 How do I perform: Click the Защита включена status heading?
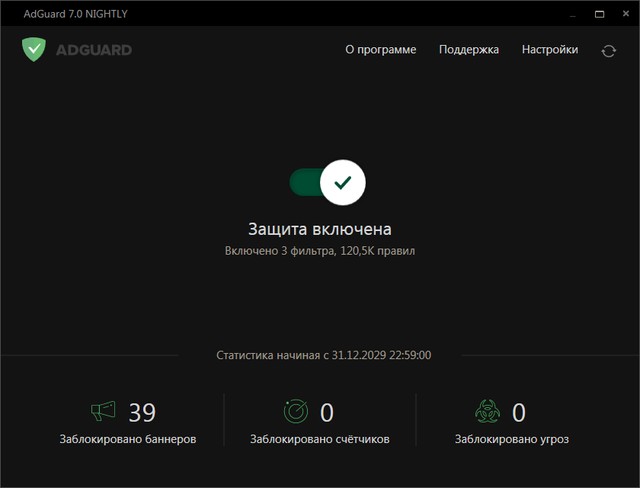pos(320,229)
